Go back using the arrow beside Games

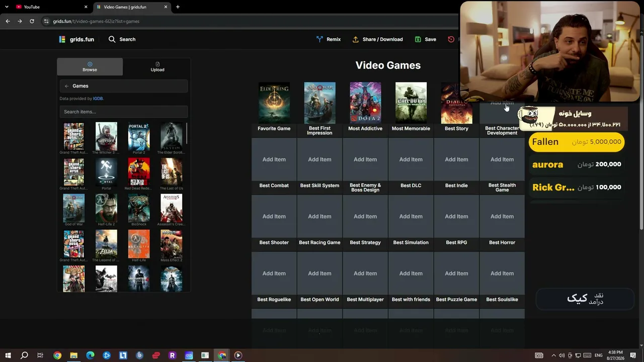66,86
